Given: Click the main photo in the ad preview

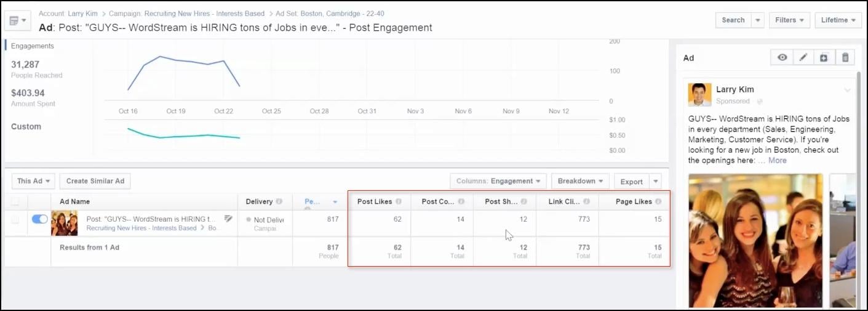Looking at the screenshot, I should (755, 241).
